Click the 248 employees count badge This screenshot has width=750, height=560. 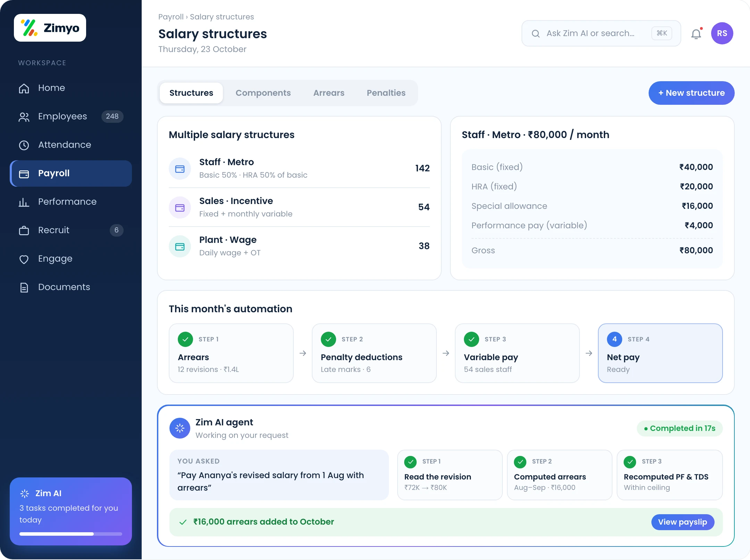112,117
